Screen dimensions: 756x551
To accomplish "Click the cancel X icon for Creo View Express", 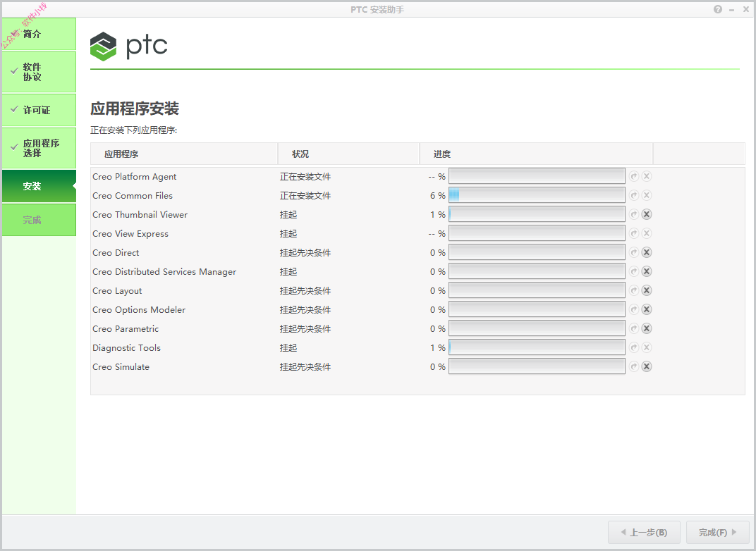I will [x=647, y=233].
